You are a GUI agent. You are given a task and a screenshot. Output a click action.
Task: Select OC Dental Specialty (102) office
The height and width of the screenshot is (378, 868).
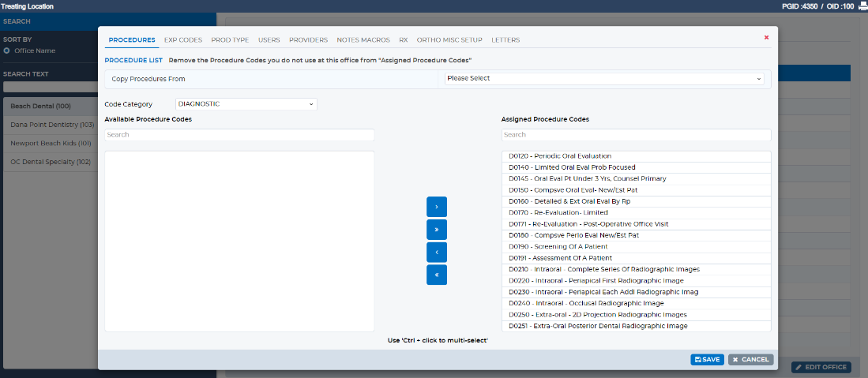tap(51, 162)
